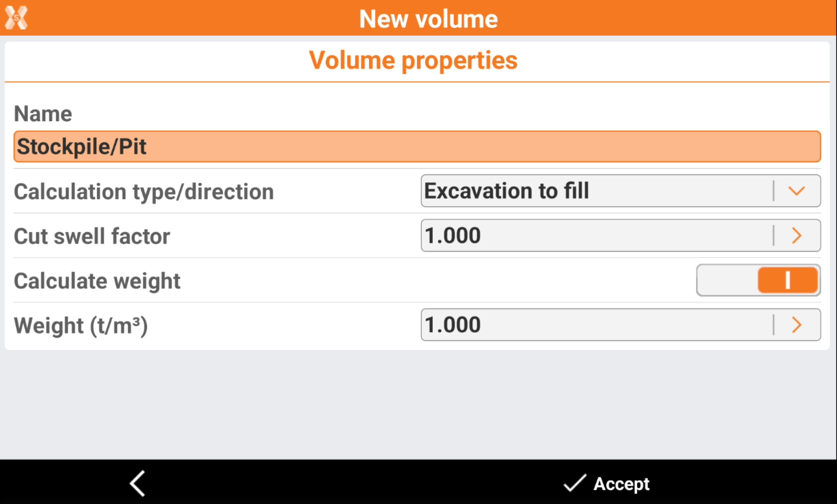Click the checkmark icon beside Accept

click(x=575, y=483)
